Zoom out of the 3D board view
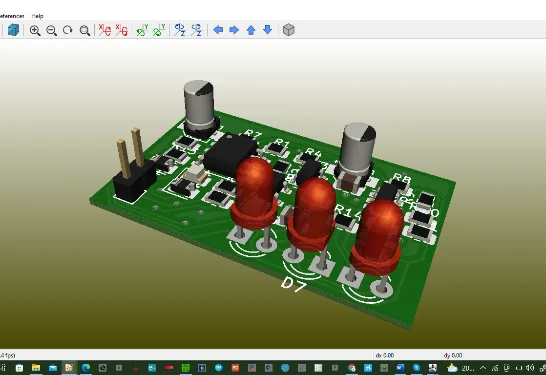The height and width of the screenshot is (375, 546). click(x=52, y=30)
